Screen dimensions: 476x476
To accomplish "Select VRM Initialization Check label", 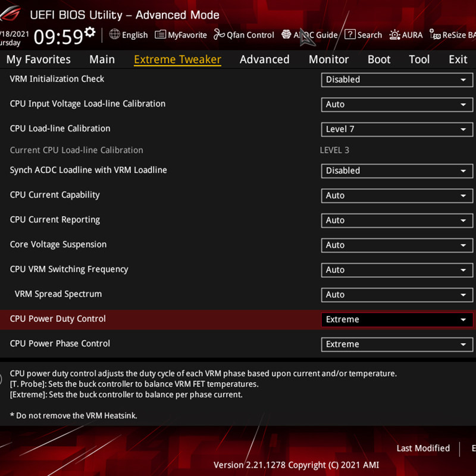I will [x=57, y=79].
